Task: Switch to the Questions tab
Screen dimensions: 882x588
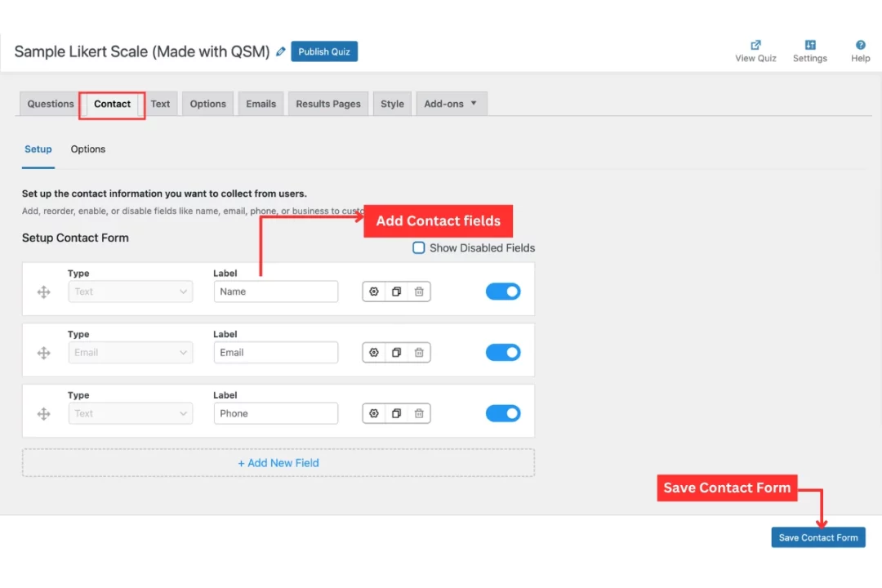Action: (49, 104)
